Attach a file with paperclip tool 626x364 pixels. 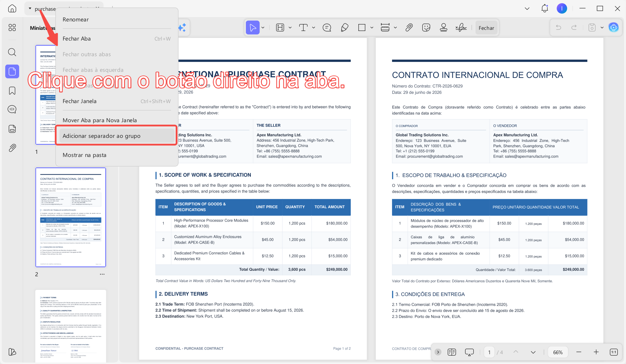[409, 28]
